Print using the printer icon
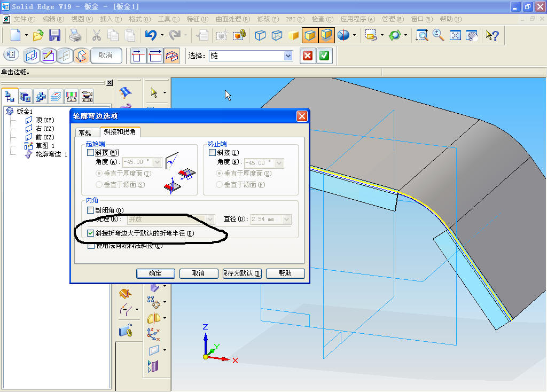The image size is (547, 392). tap(75, 35)
